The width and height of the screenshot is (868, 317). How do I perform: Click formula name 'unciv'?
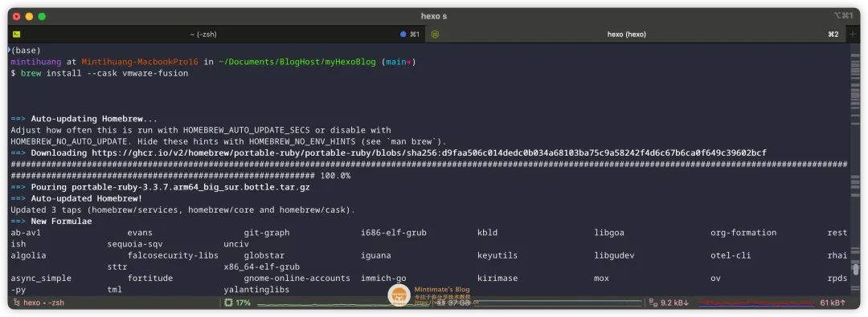pyautogui.click(x=236, y=244)
